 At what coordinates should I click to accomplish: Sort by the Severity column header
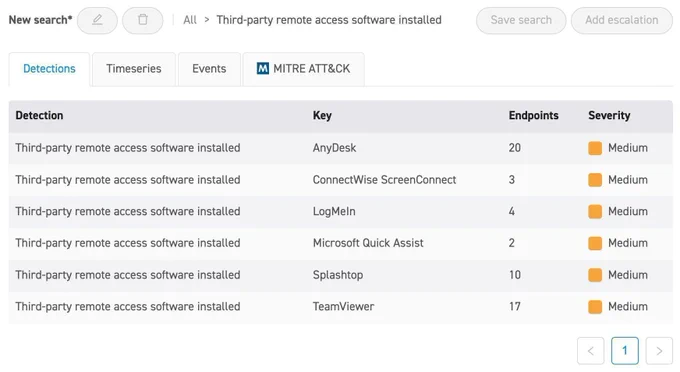609,115
